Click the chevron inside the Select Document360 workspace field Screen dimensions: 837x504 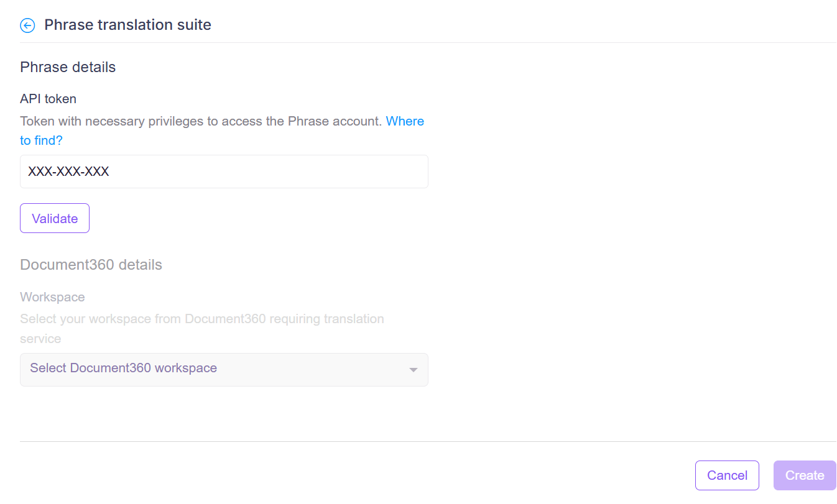tap(413, 369)
